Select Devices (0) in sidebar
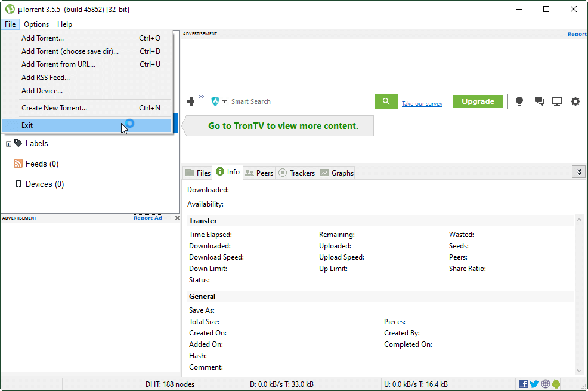Image resolution: width=588 pixels, height=391 pixels. (x=45, y=184)
